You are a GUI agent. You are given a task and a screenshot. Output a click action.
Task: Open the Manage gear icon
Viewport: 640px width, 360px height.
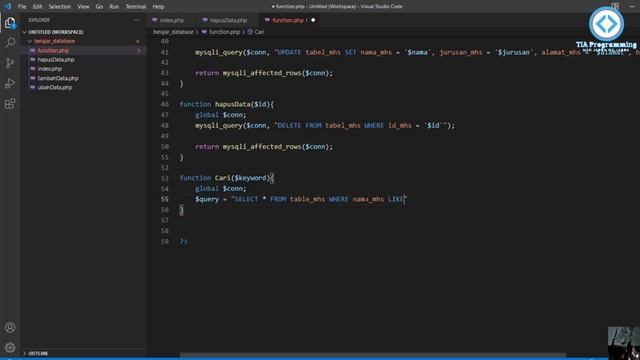10,347
